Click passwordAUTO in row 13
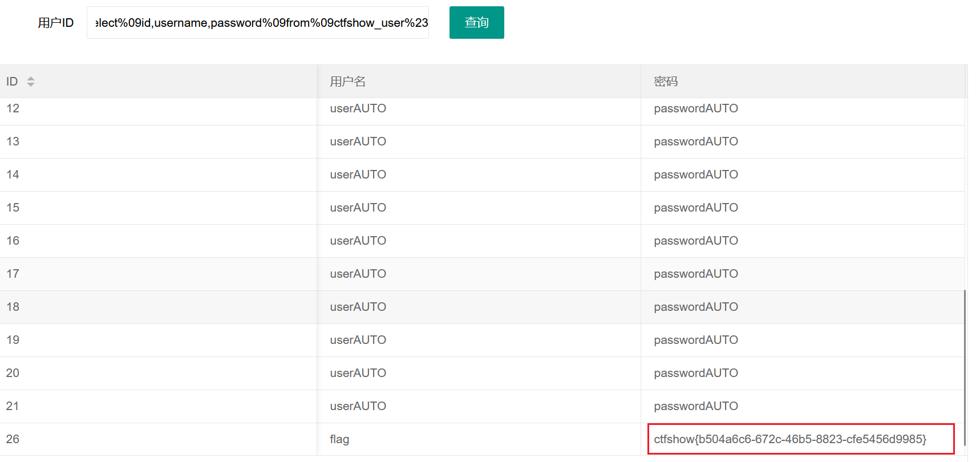 pos(696,141)
